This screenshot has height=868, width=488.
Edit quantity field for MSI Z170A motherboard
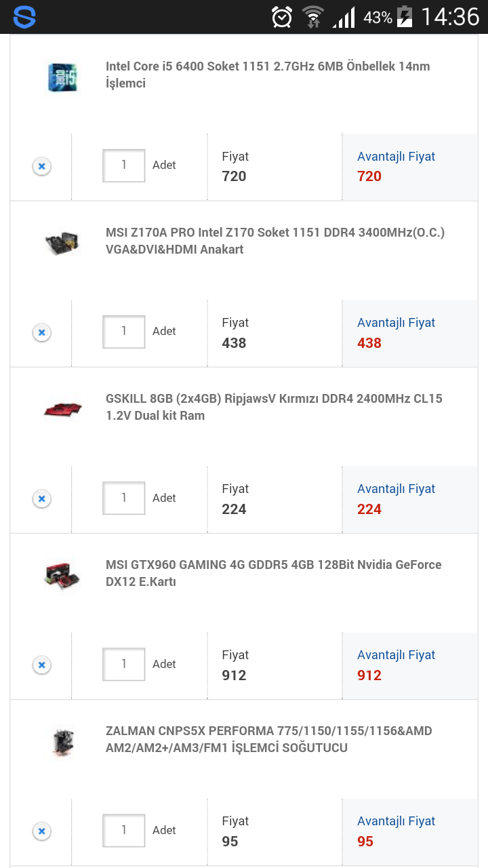pos(124,332)
